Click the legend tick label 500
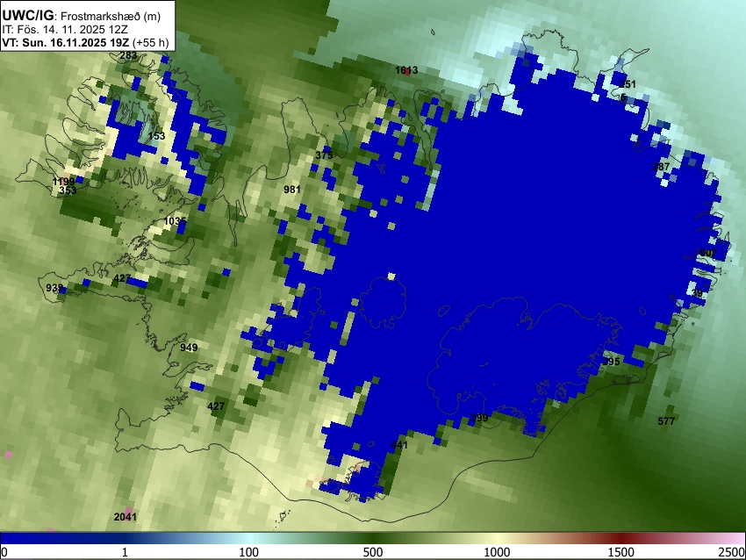This screenshot has height=560, width=746. [372, 552]
